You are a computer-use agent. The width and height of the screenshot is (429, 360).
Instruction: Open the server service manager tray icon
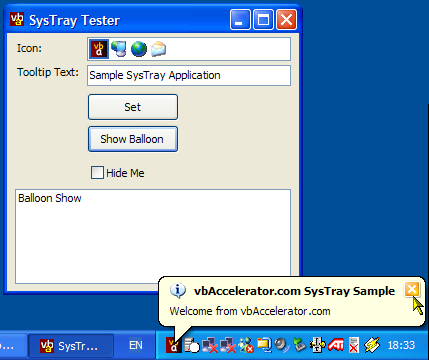coord(191,345)
